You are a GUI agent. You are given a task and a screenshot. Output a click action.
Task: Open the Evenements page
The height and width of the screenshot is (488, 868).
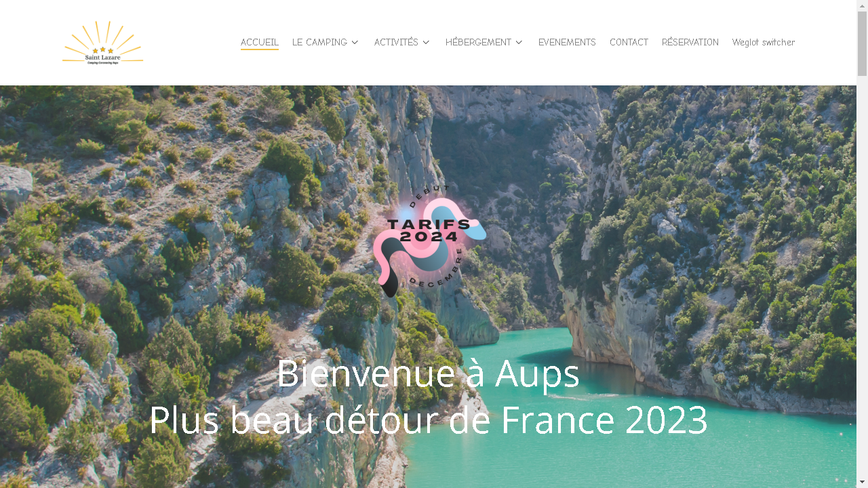[567, 43]
